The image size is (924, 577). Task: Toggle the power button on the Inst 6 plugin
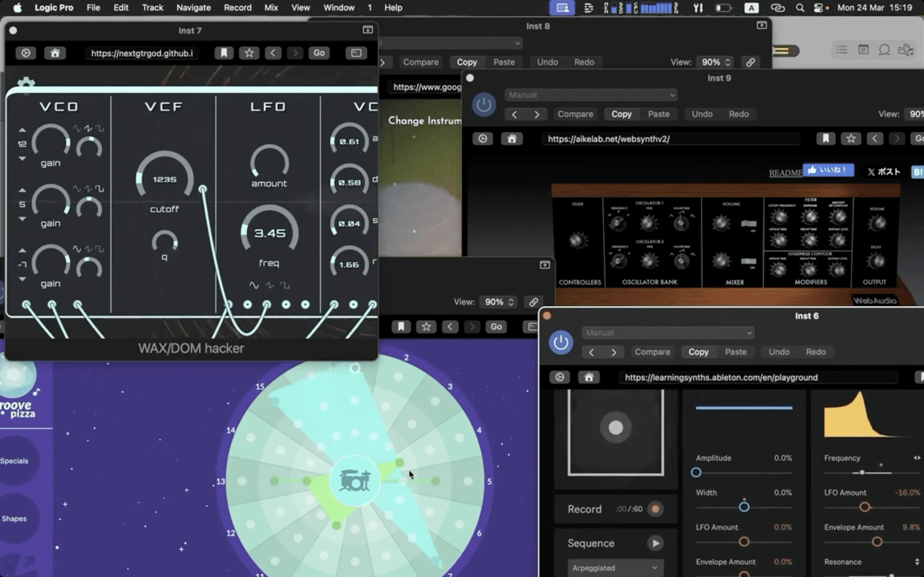coord(560,342)
